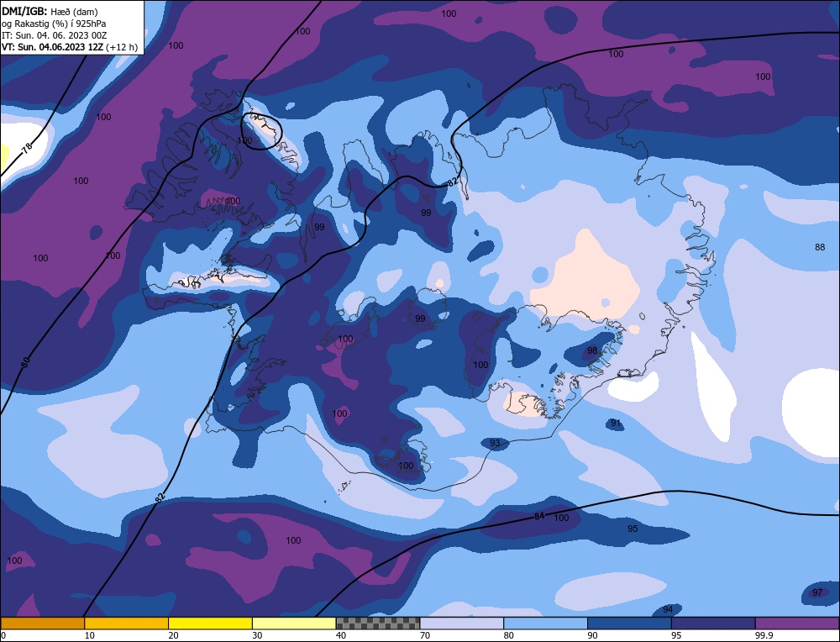Click the '40' legend scale label
The height and width of the screenshot is (642, 840).
click(341, 635)
